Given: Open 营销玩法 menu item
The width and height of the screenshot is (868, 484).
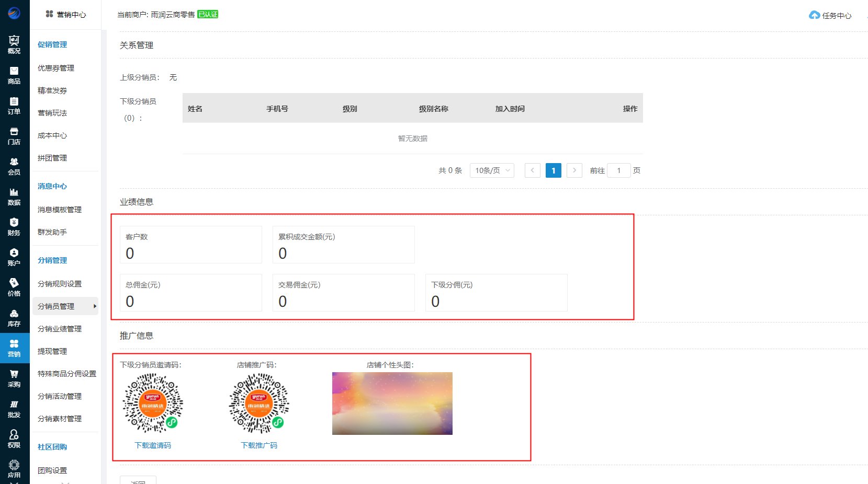Looking at the screenshot, I should point(52,113).
